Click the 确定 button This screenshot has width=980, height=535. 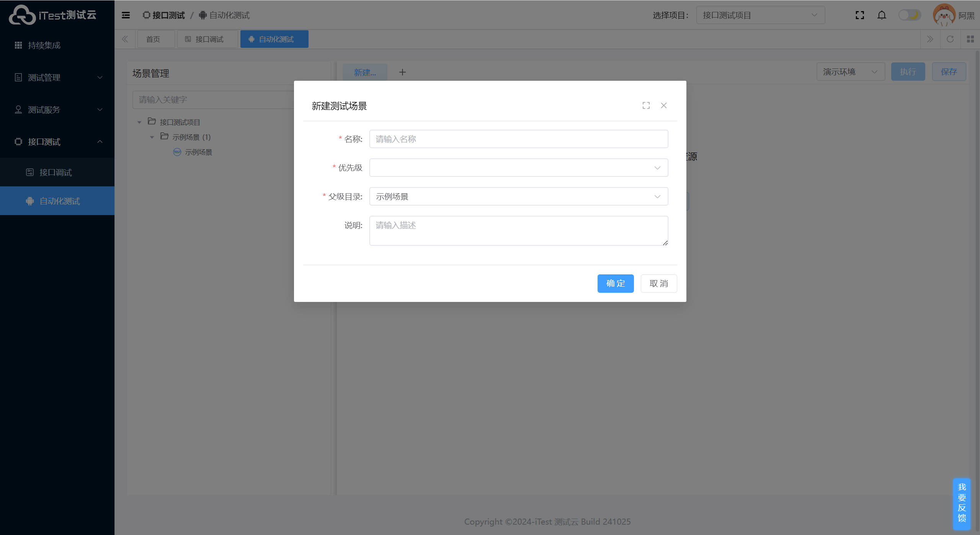coord(615,284)
